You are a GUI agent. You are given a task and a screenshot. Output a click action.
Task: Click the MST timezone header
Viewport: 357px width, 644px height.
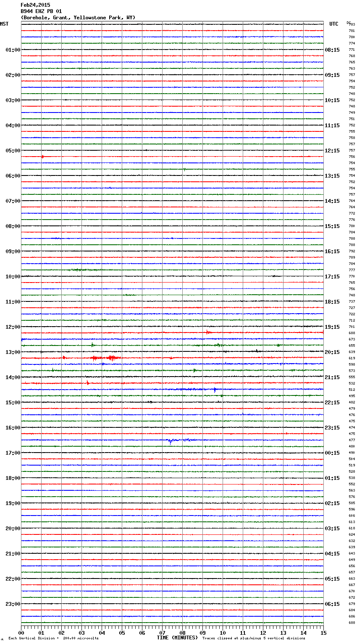coord(4,24)
